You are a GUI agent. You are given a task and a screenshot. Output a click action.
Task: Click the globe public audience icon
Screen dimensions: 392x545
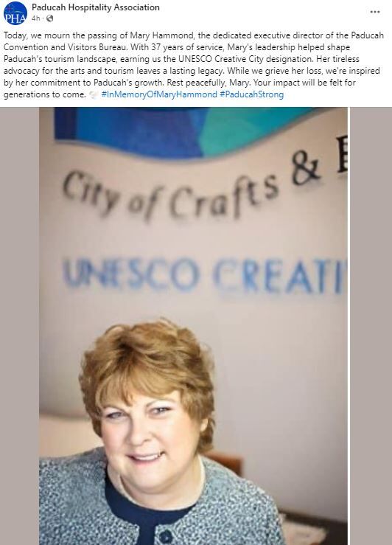point(50,18)
